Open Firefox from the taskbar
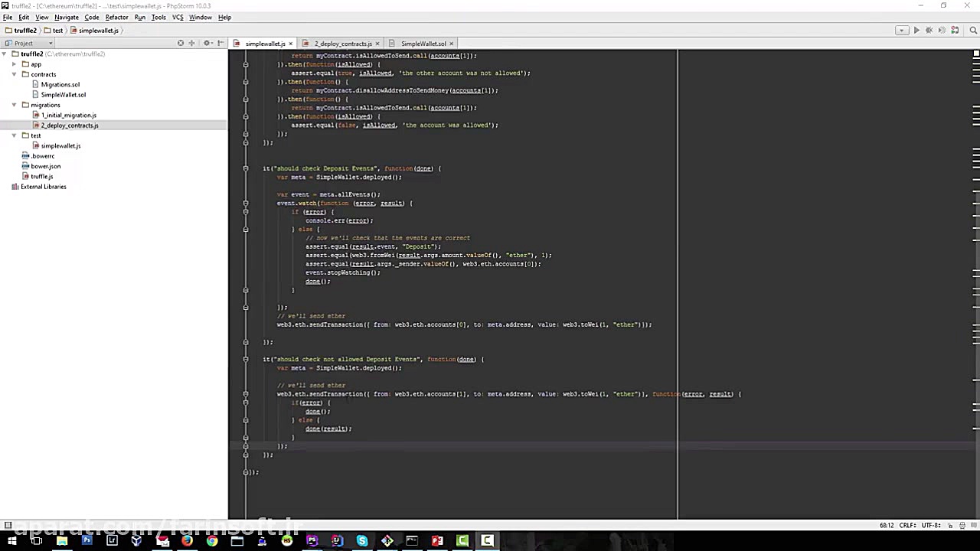This screenshot has height=551, width=980. 187,542
